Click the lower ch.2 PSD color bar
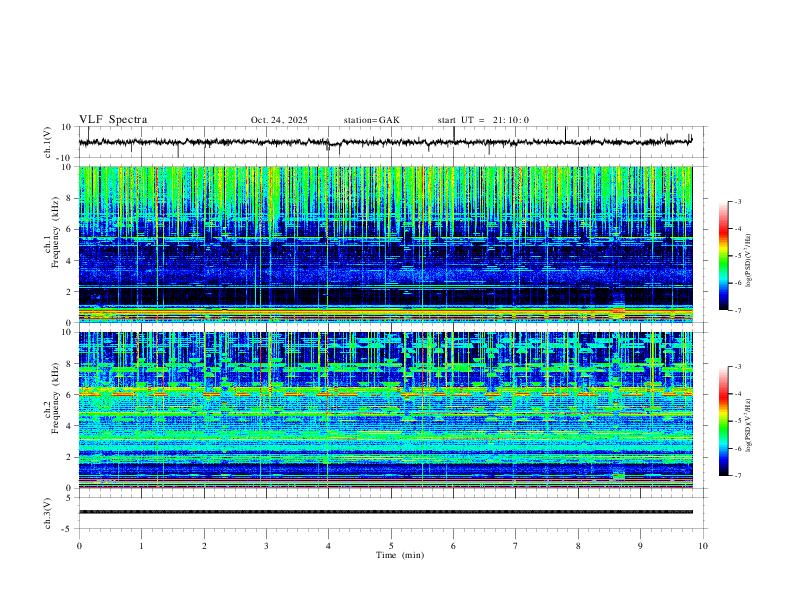Screen dimensions: 792x612 click(x=723, y=421)
